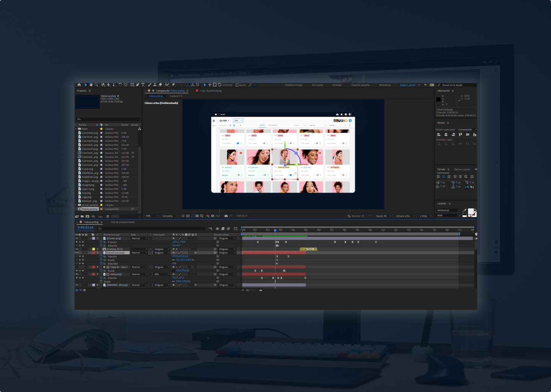551x392 pixels.
Task: Switch to the Cola de procesamiento tab
Action: (122, 222)
